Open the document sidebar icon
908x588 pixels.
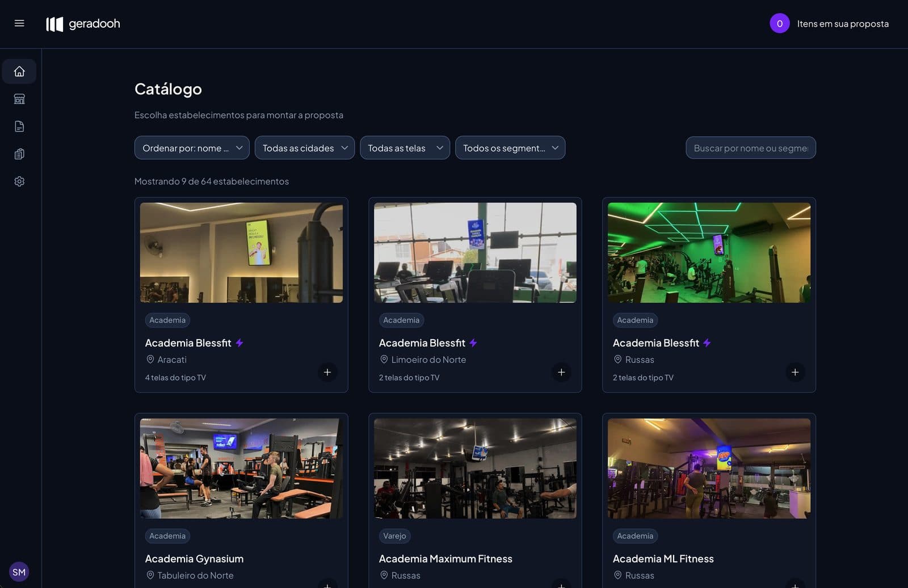click(19, 126)
